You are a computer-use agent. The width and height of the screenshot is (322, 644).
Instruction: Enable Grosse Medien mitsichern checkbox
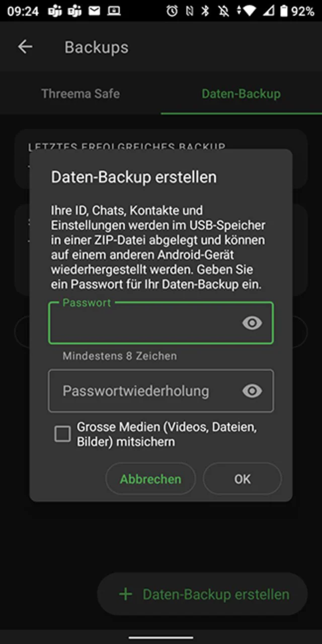pos(63,434)
